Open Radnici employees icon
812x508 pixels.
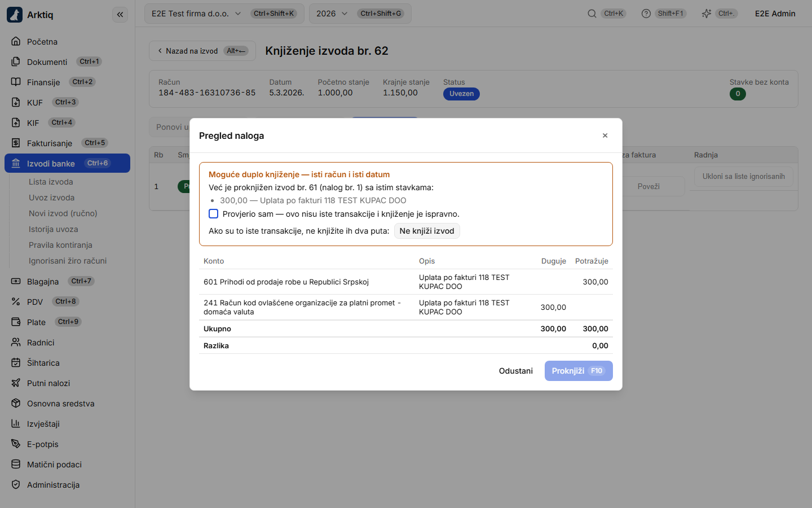coord(16,342)
